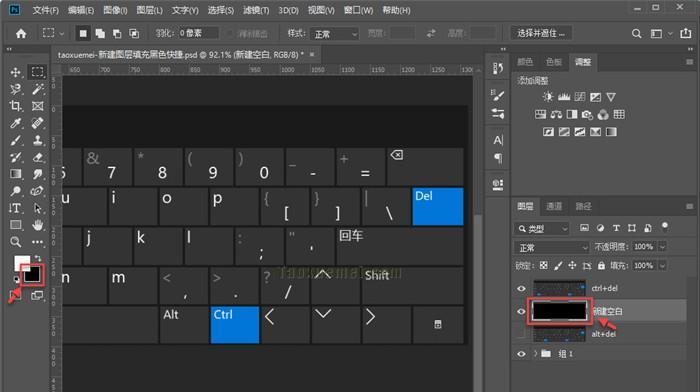Add a Curves adjustment
This screenshot has height=392, width=700.
pos(579,97)
